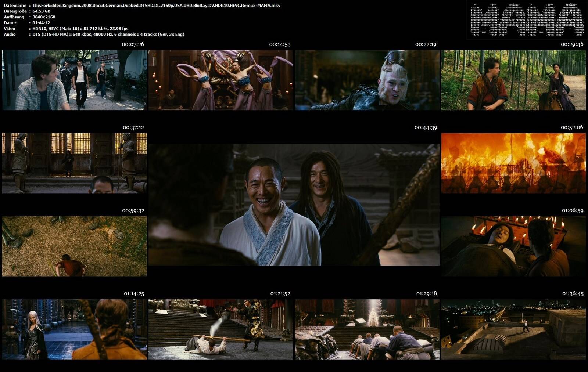Select the resolution value 3840x2160

[44, 17]
